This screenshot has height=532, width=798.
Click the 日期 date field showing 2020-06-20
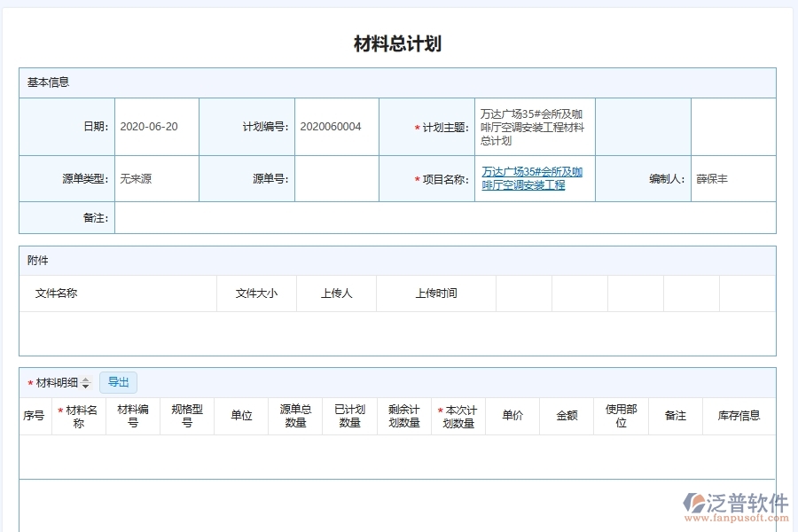coord(159,127)
